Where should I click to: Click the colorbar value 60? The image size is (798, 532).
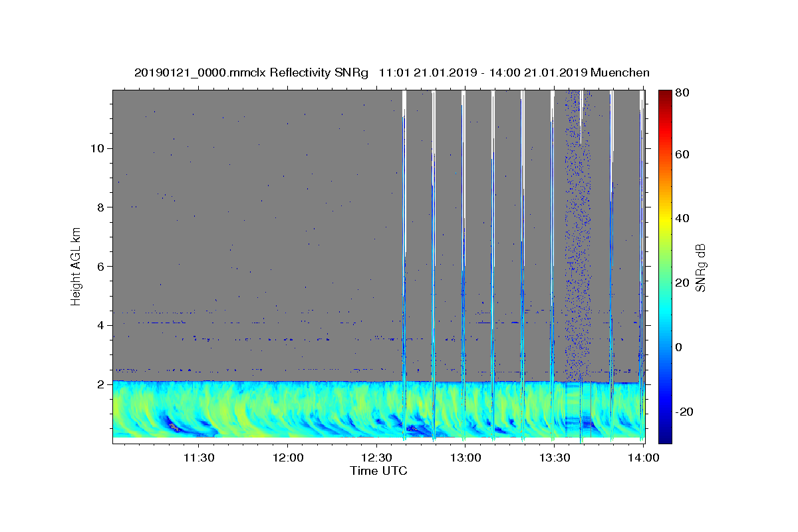click(x=682, y=154)
